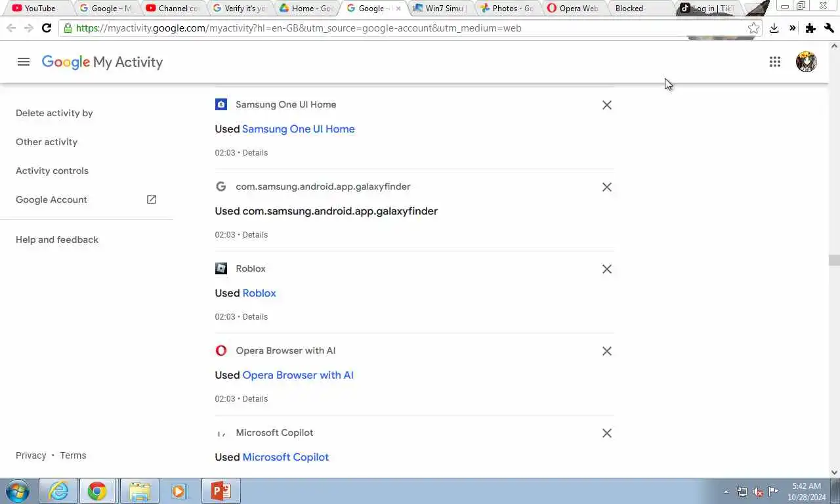Open the taskbar clock and date
The width and height of the screenshot is (840, 504).
coord(807,492)
